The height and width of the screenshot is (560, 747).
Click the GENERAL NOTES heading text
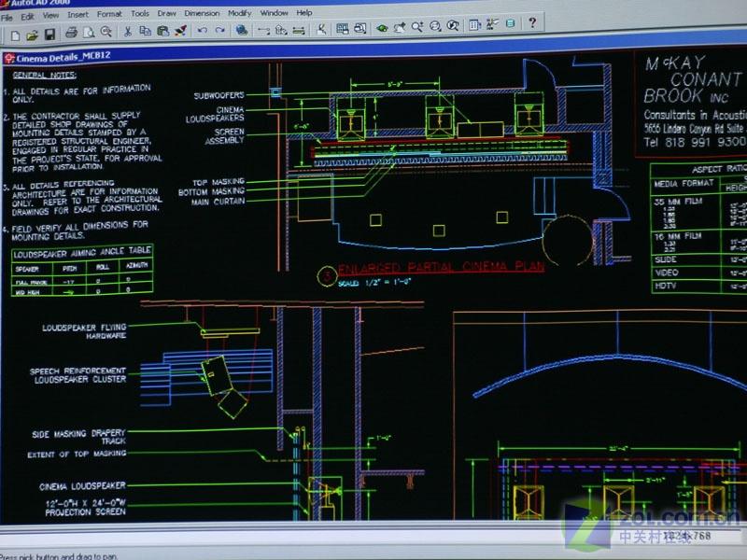[x=44, y=75]
